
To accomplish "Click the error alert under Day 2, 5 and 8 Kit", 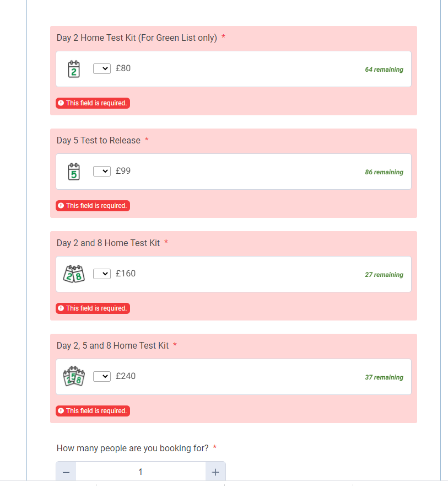I will click(x=93, y=411).
